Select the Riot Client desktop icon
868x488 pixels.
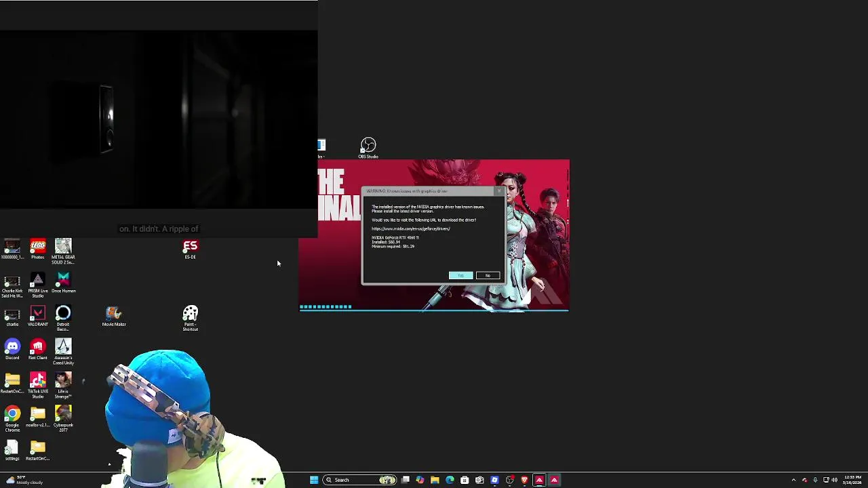[37, 350]
